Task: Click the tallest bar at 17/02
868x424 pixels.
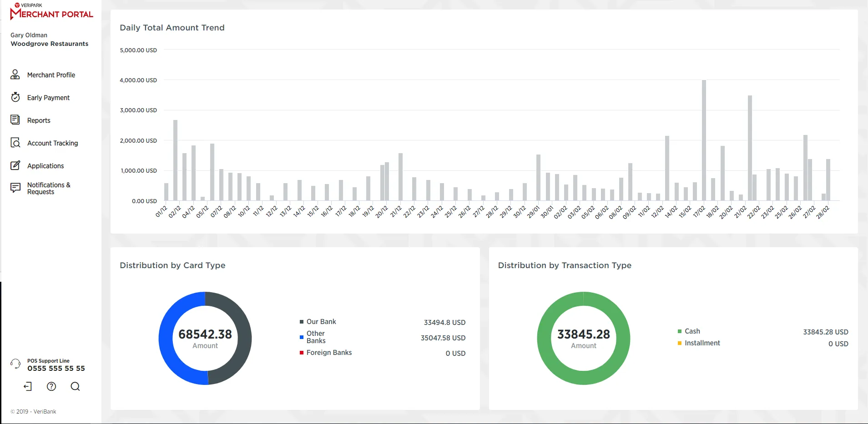Action: pos(704,140)
